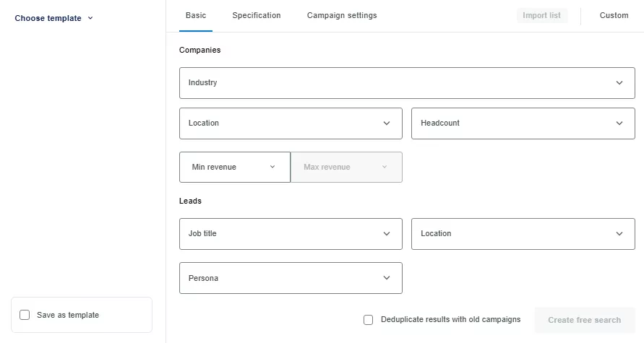Switch to the Specification tab
The image size is (644, 343).
[257, 16]
